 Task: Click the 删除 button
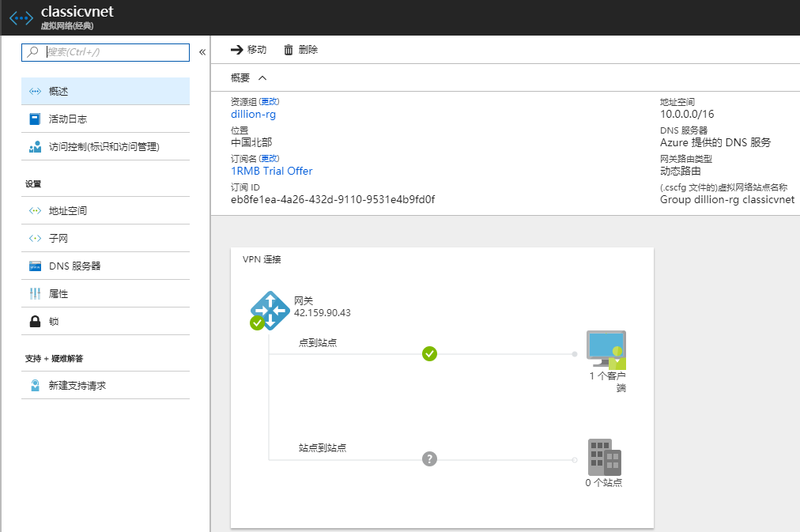[x=300, y=50]
